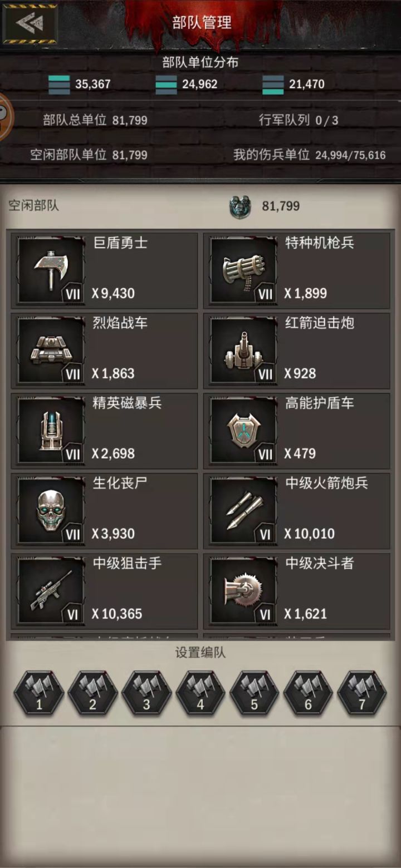Screen dimensions: 401x868
Task: Select the 精英磁暴兵 unit icon
Action: [51, 431]
